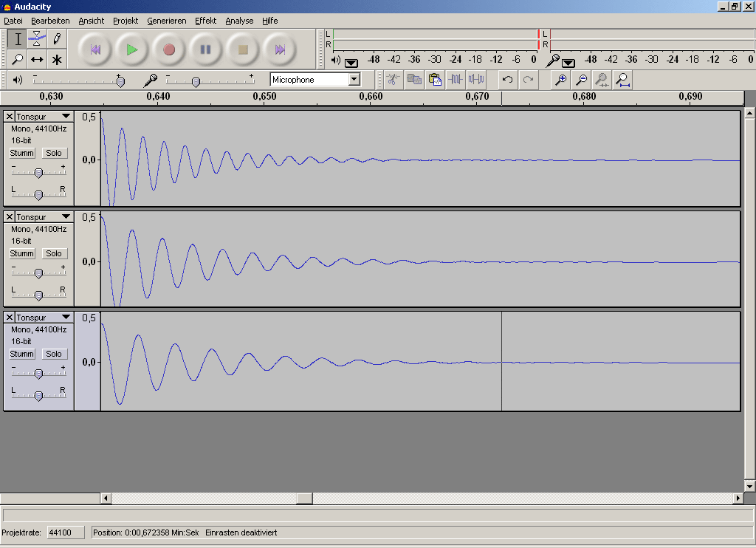Screen dimensions: 756x548
Task: Click the Projektrate field showing 44100
Action: pos(66,532)
